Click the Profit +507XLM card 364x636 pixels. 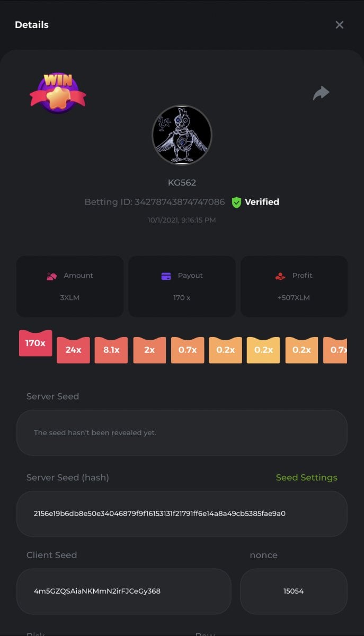294,287
